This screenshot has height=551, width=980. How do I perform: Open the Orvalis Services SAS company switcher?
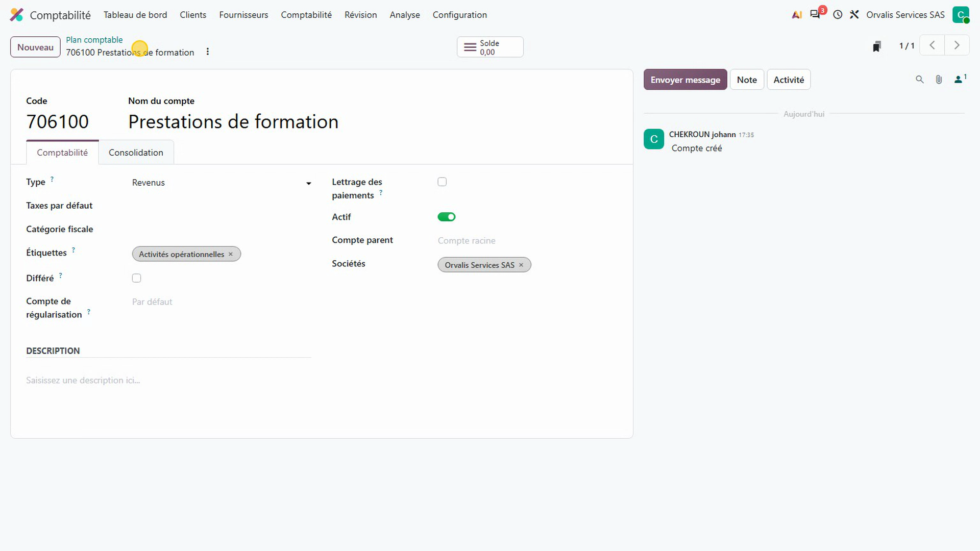point(905,15)
